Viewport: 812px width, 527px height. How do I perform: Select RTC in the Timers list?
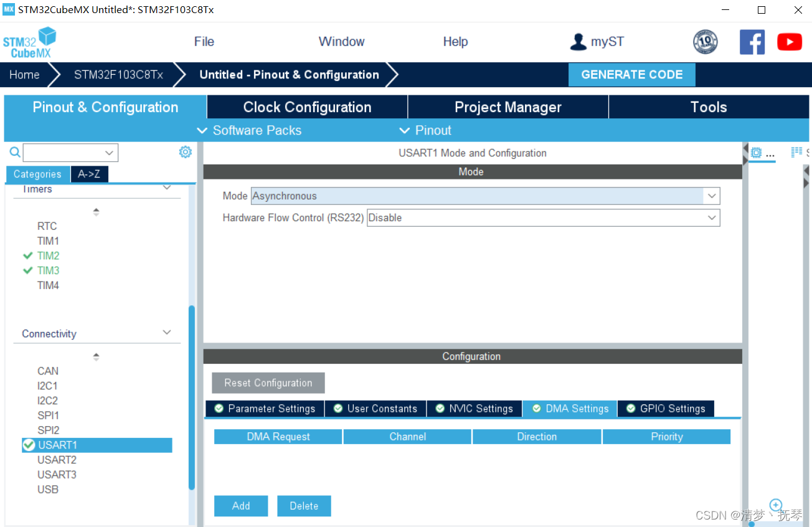(x=47, y=226)
